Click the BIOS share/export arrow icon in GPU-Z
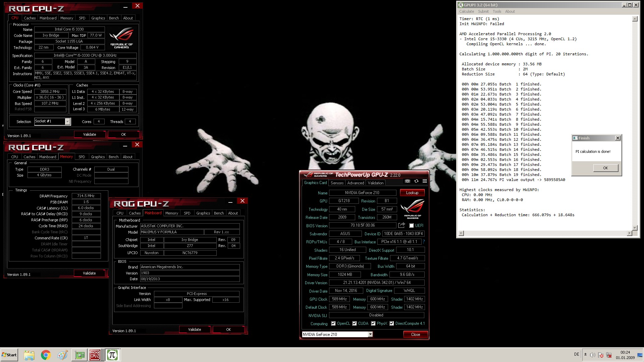The image size is (644, 362). point(401,225)
